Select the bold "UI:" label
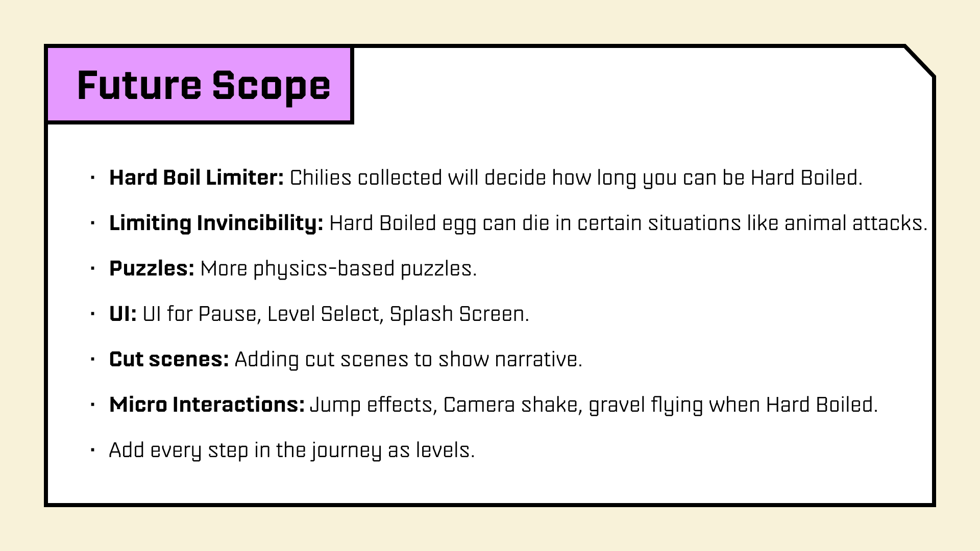Viewport: 980px width, 551px height. tap(123, 314)
